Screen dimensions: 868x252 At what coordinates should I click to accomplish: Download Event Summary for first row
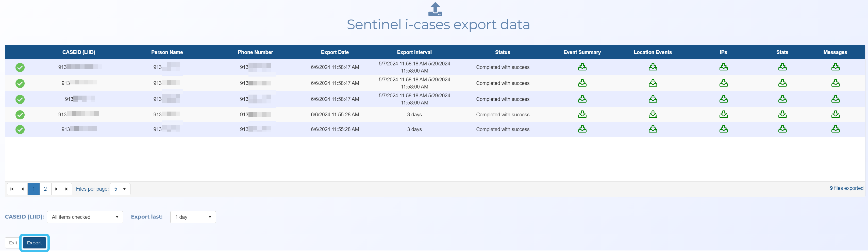582,67
